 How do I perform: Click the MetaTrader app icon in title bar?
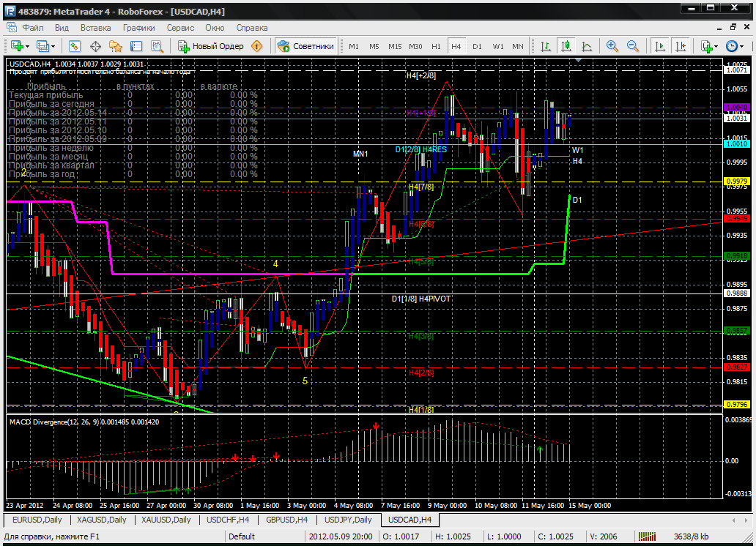coord(10,11)
